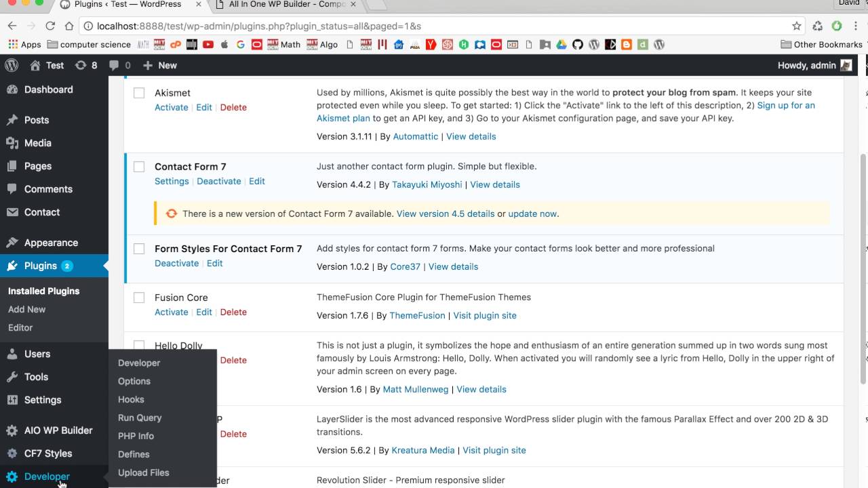Click update now for Contact Form 7
Viewport: 868px width, 488px height.
pyautogui.click(x=532, y=213)
